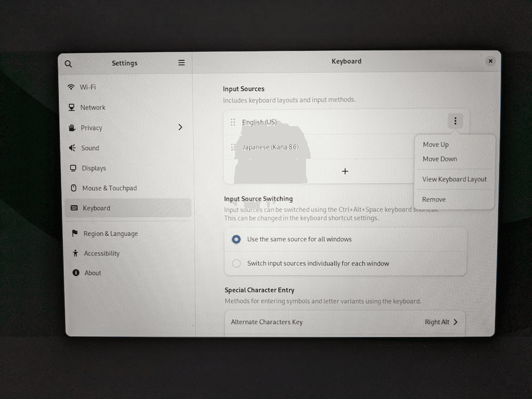The height and width of the screenshot is (399, 532).
Task: Click the Privacy hand icon
Action: click(72, 128)
